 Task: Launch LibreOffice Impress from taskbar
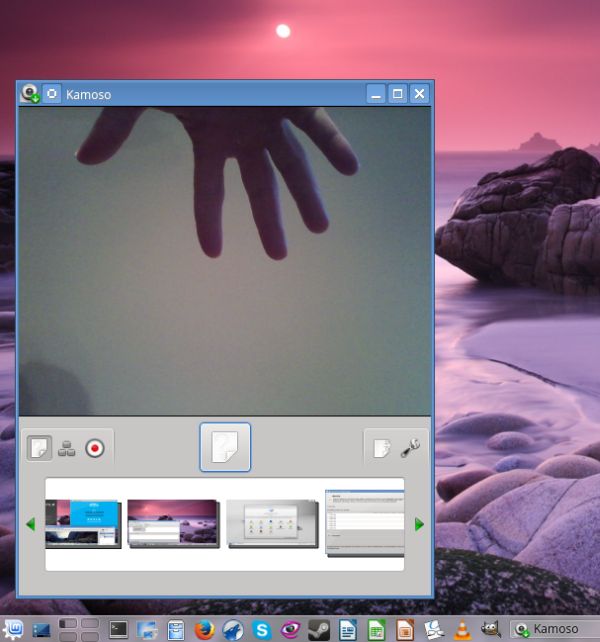click(405, 630)
